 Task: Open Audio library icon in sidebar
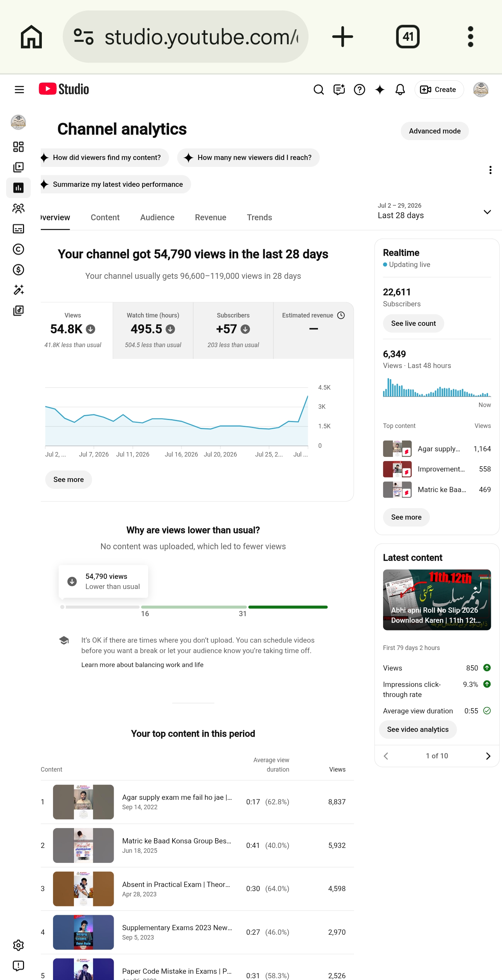coord(18,311)
